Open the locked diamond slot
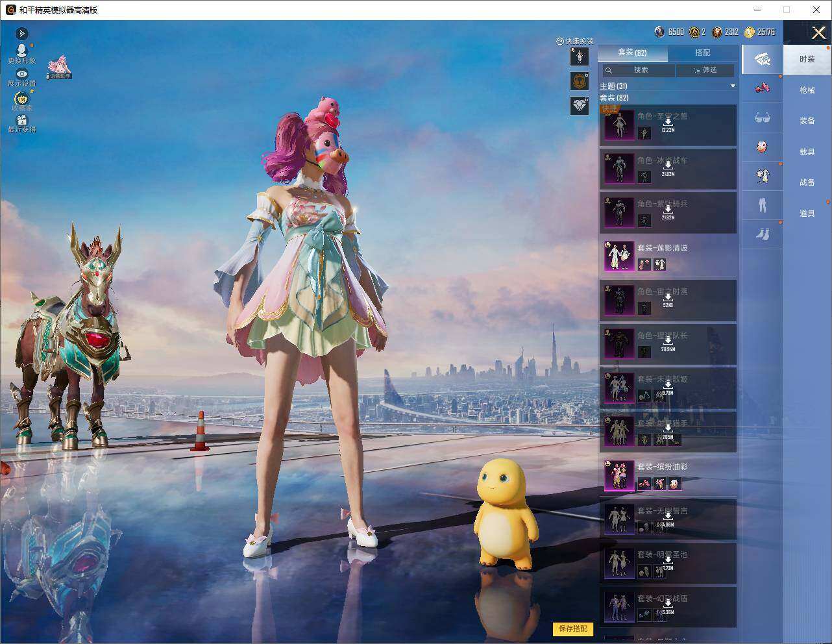This screenshot has width=832, height=644. (x=580, y=105)
